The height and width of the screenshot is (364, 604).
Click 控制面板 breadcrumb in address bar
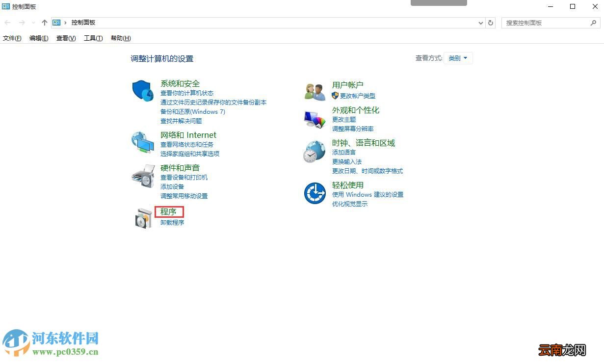pyautogui.click(x=83, y=23)
